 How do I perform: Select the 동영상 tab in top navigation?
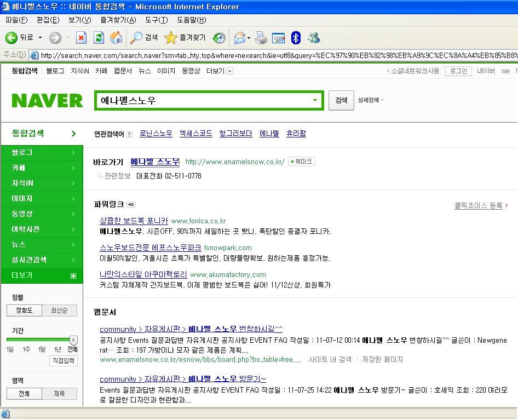pos(191,71)
